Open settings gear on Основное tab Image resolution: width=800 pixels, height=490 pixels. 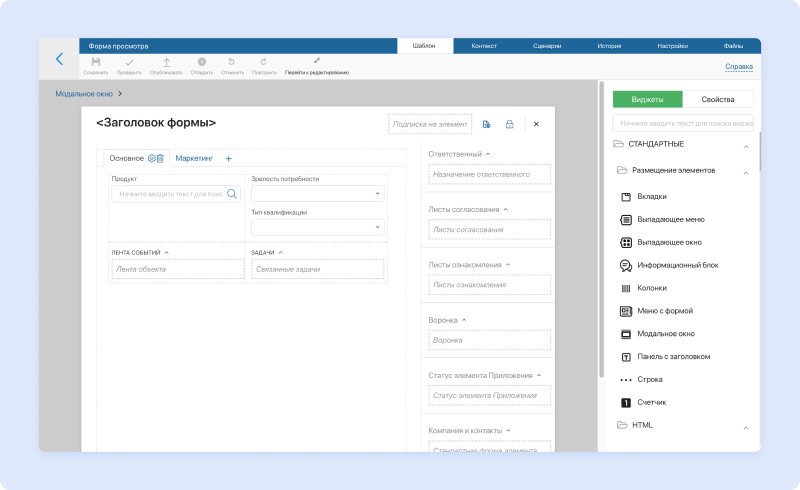(x=152, y=158)
